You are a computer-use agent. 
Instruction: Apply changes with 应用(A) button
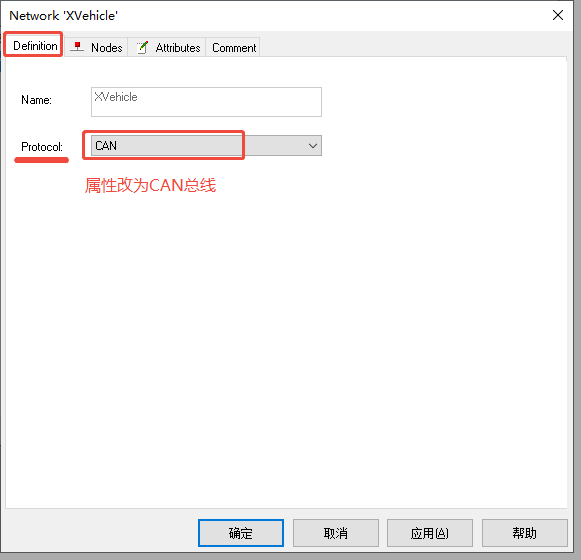click(430, 533)
